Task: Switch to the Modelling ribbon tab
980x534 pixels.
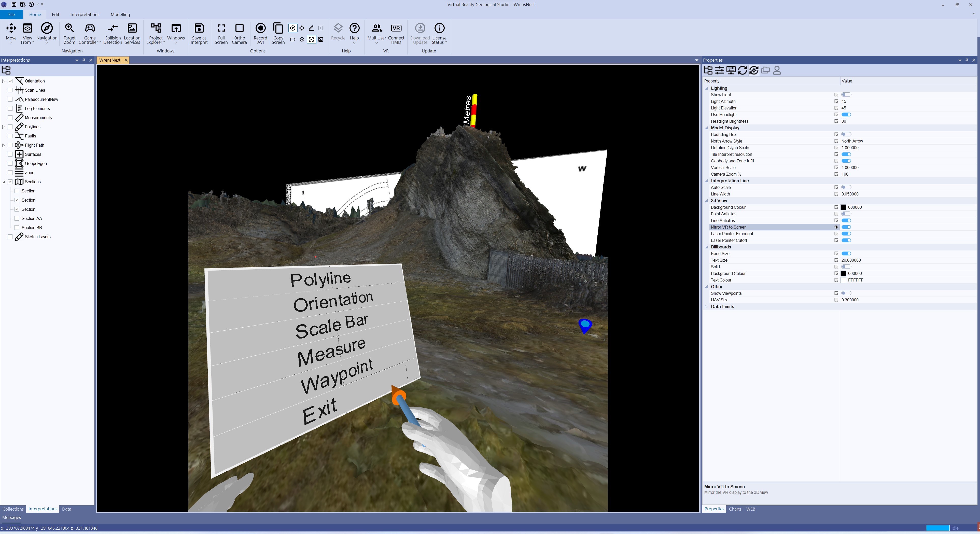Action: 120,15
